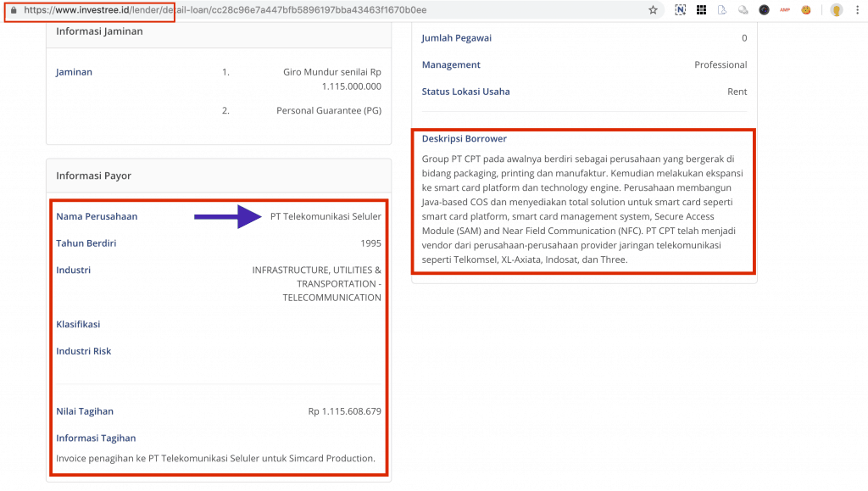Open the N extension icon
This screenshot has height=491, width=868.
pyautogui.click(x=681, y=10)
